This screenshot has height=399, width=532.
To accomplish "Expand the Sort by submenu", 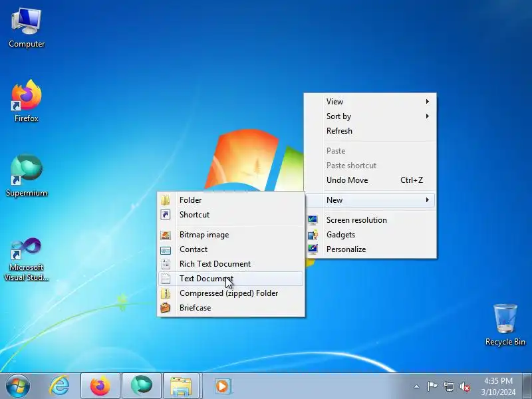I will pyautogui.click(x=370, y=116).
